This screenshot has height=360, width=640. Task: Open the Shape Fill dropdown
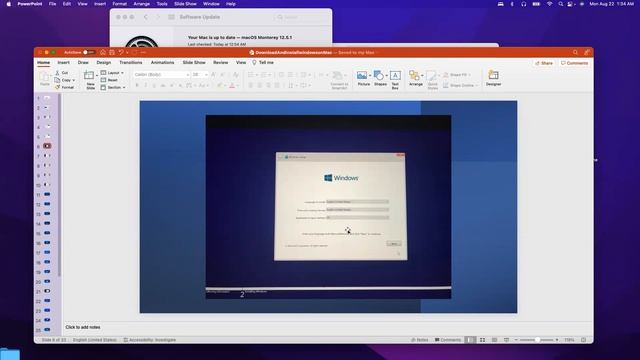point(457,75)
